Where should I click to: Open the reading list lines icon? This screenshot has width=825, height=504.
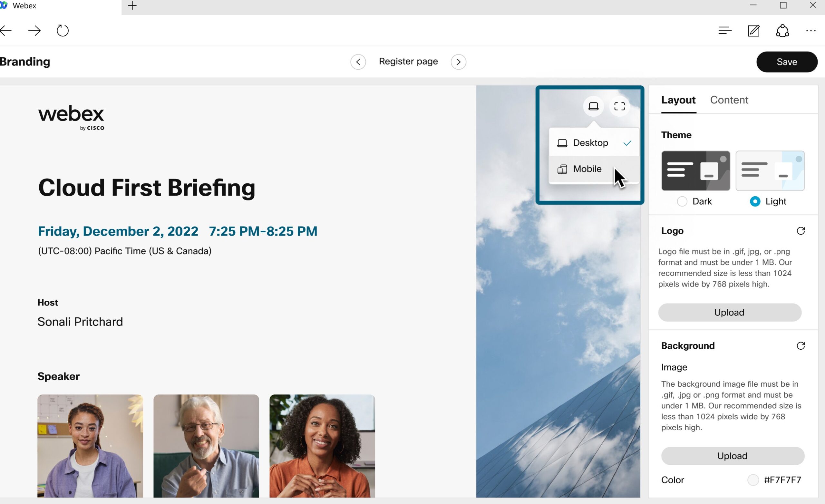tap(725, 31)
